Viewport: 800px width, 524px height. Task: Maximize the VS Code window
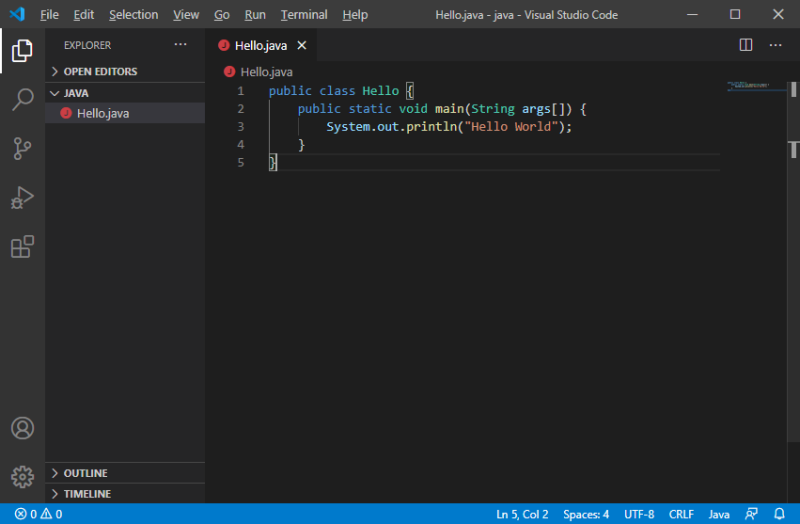[x=735, y=14]
